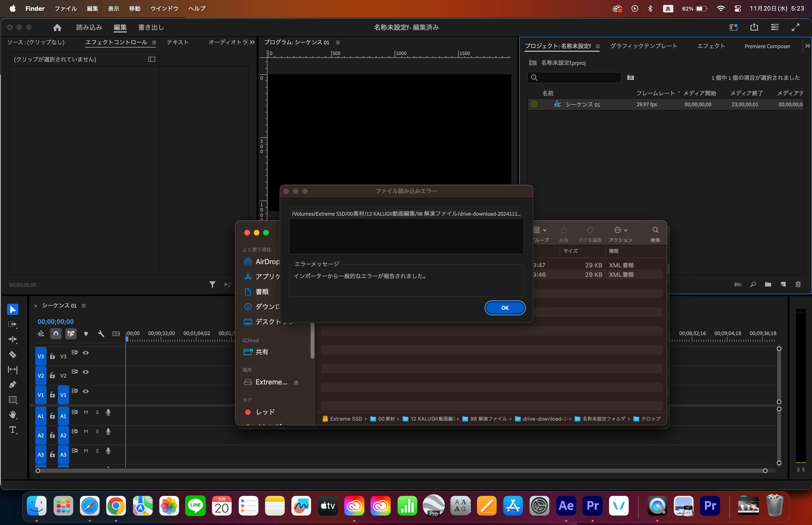Open the Effect Controls panel menu

pos(154,42)
